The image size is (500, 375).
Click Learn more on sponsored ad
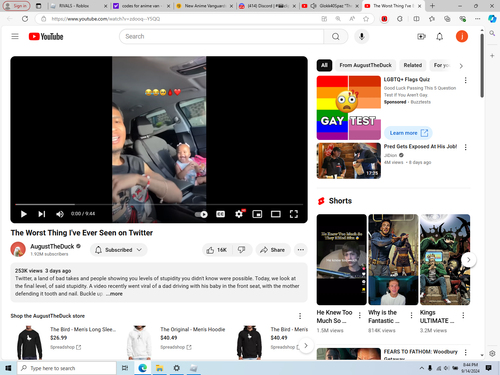(x=408, y=133)
